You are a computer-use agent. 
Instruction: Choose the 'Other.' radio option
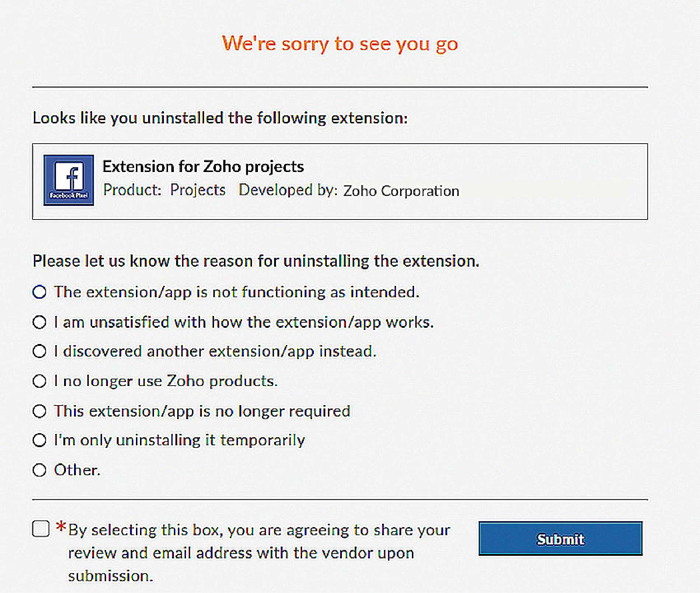[39, 470]
